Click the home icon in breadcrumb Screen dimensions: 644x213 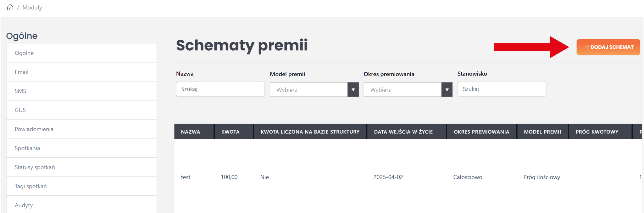coord(10,7)
